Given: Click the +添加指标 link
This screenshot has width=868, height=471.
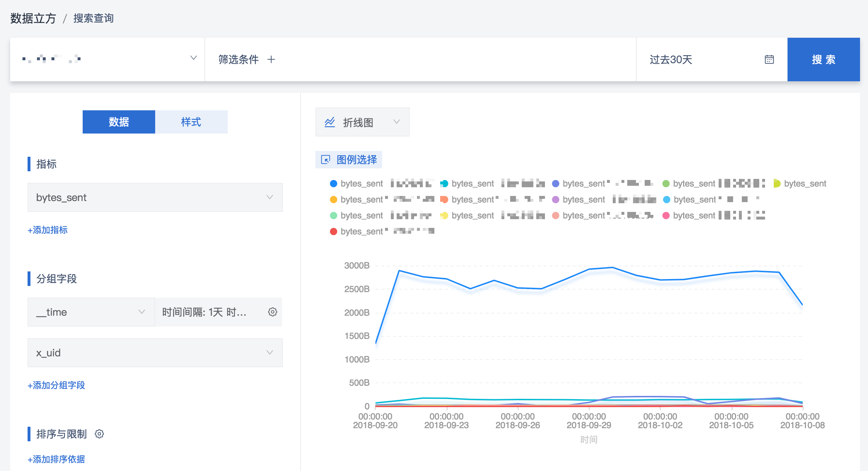Looking at the screenshot, I should [x=47, y=230].
